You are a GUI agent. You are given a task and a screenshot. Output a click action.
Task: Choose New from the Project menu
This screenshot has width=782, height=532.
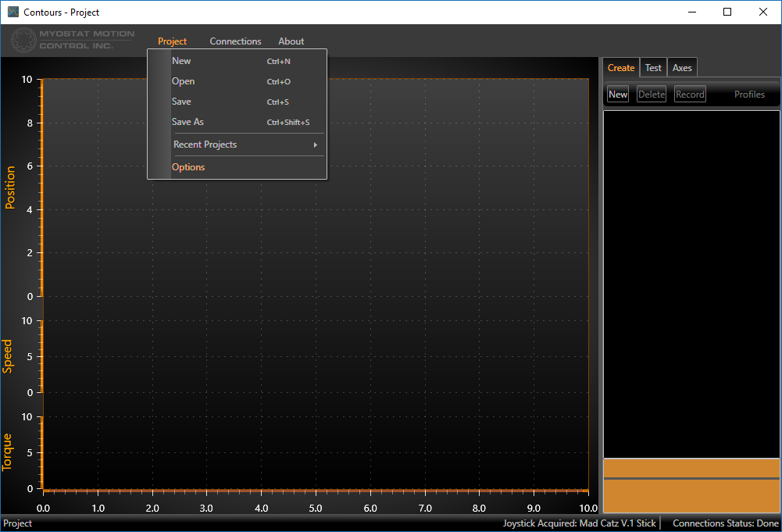(181, 61)
